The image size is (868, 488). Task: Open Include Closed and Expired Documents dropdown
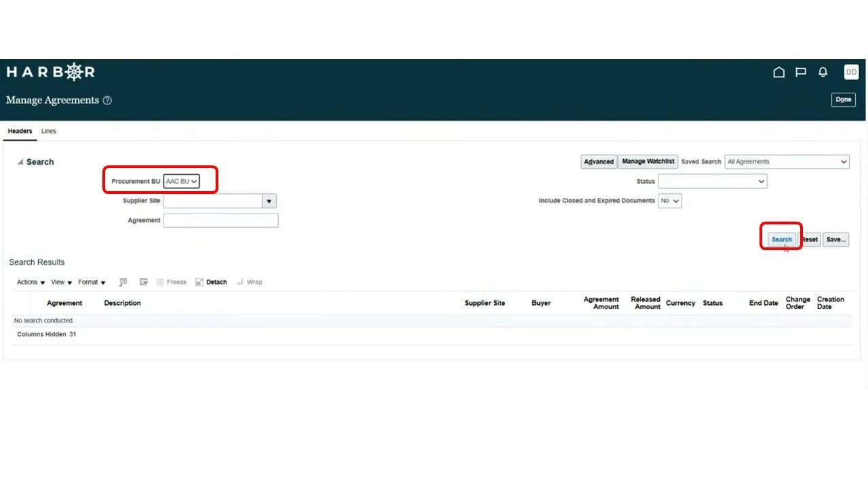coord(669,201)
